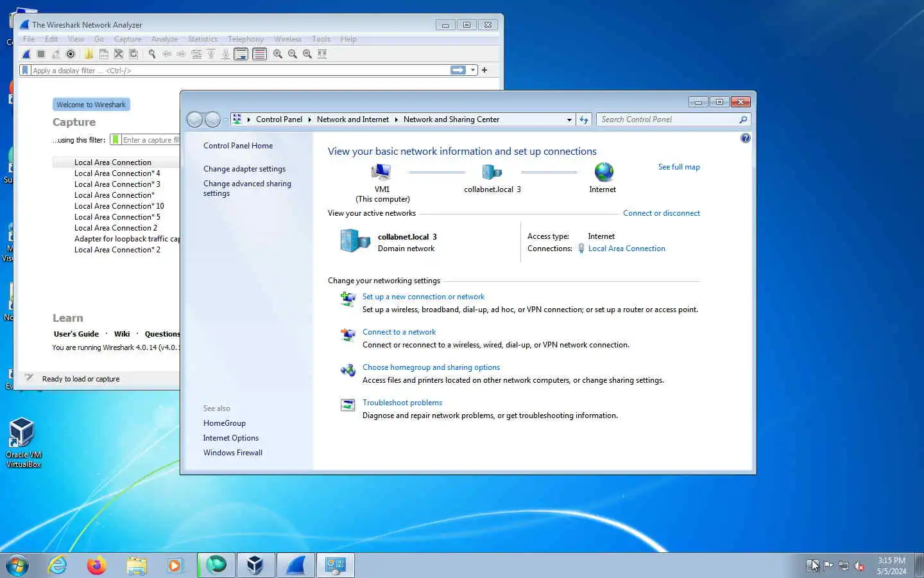The image size is (924, 578).
Task: Open the Wireless menu in Wireshark
Action: 287,39
